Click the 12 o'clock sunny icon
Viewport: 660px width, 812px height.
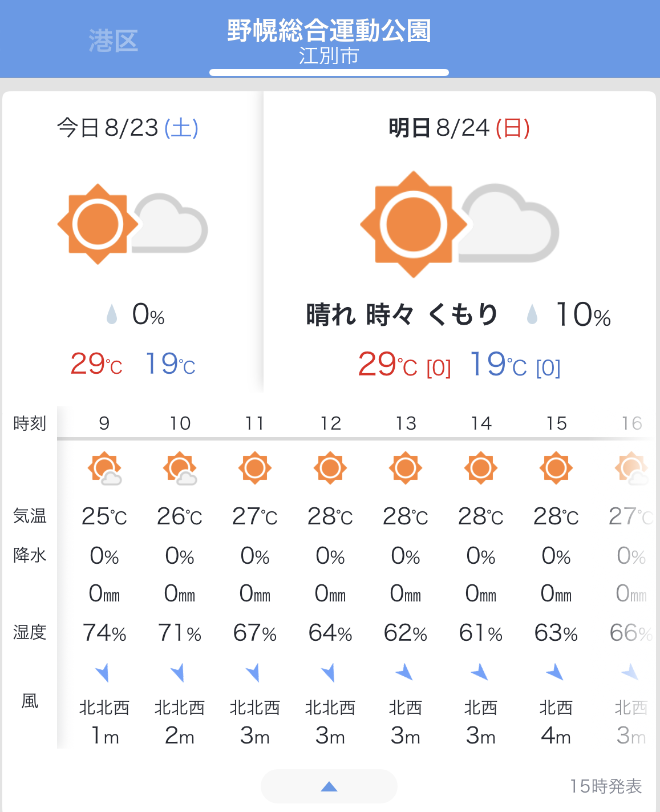pos(330,468)
